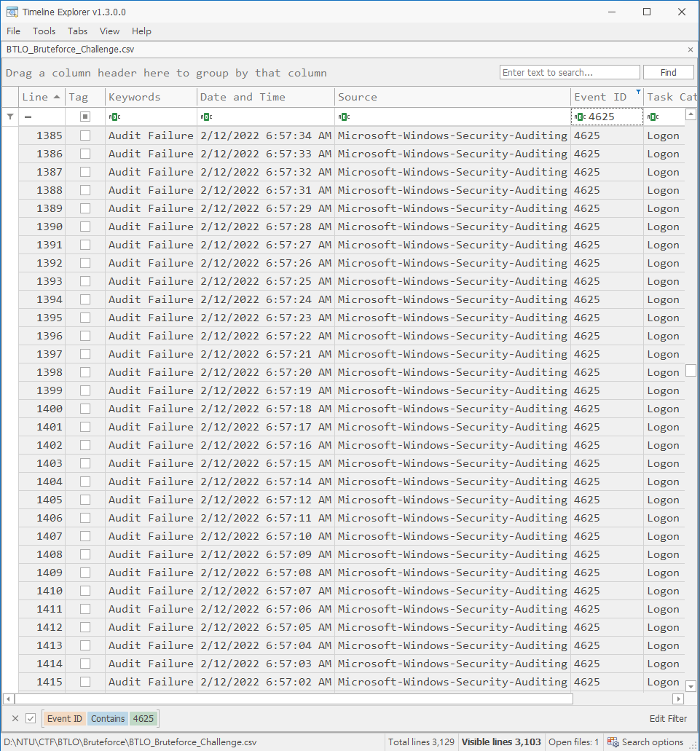Remove the active filter with the X icon

(15, 718)
